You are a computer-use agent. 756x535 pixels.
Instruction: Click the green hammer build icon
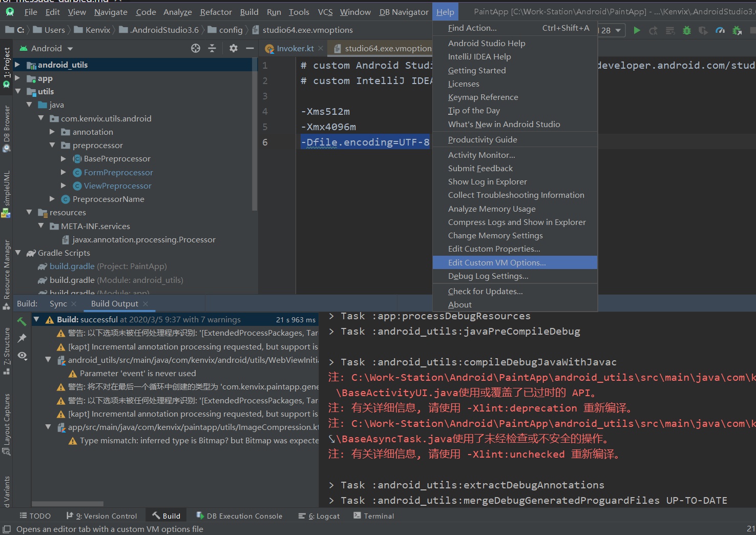pyautogui.click(x=22, y=321)
